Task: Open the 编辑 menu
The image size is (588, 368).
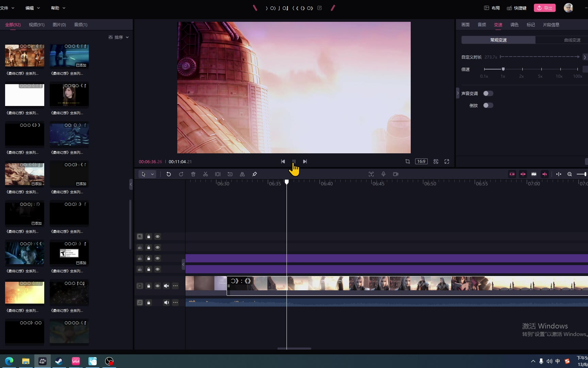Action: coord(33,8)
